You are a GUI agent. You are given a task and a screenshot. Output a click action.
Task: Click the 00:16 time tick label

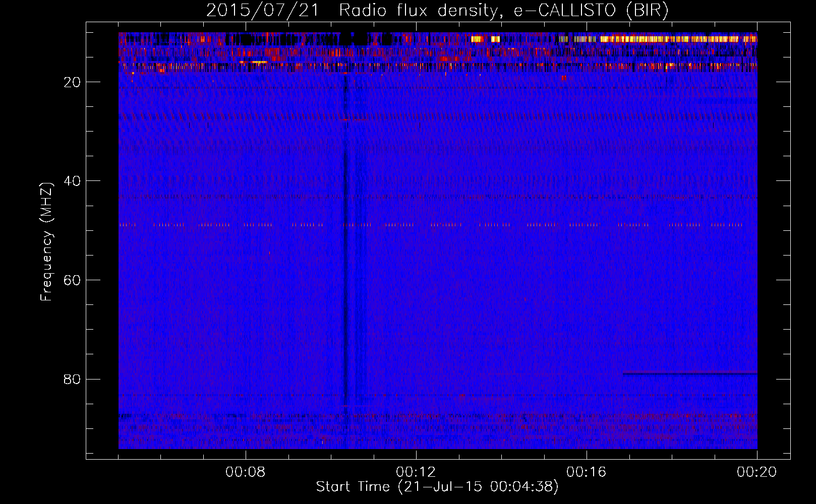(587, 472)
